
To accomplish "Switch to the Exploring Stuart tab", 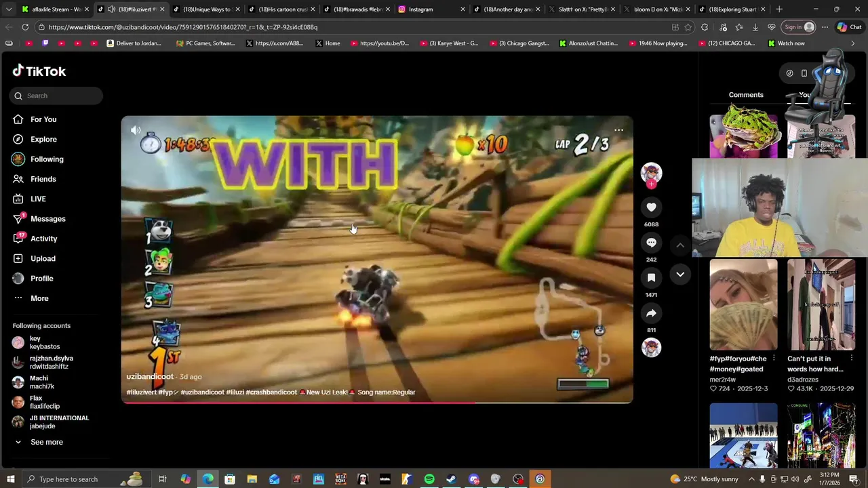I will tap(732, 9).
